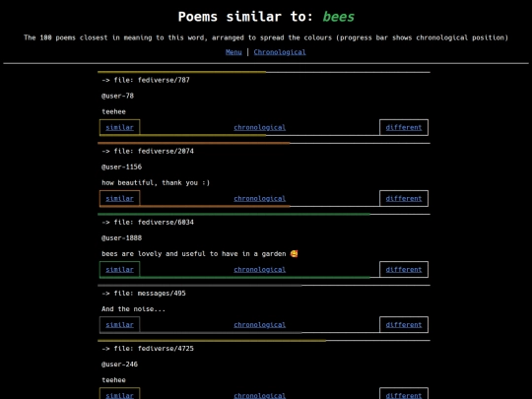The image size is (532, 399).
Task: Click the subtitle describing the 100 closest poems
Action: click(x=266, y=37)
